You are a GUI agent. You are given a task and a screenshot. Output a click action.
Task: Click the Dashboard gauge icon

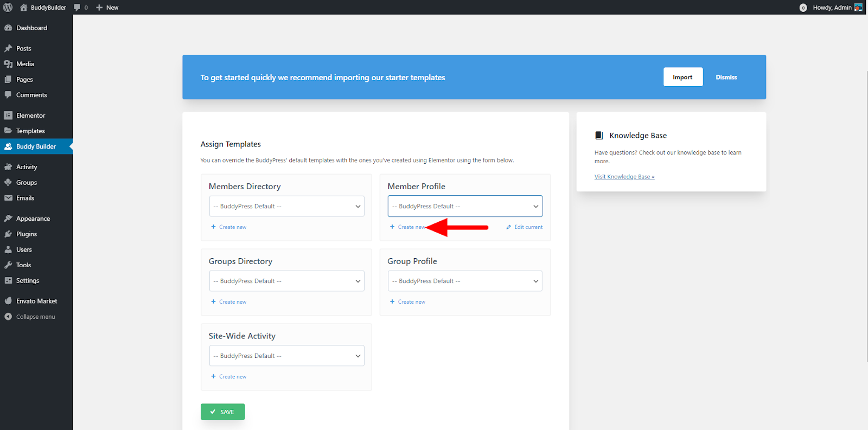coord(8,28)
